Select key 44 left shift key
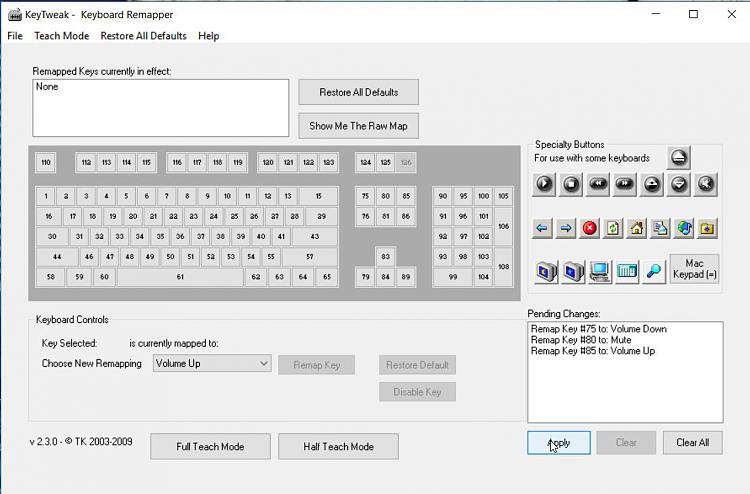This screenshot has height=494, width=750. click(x=57, y=257)
